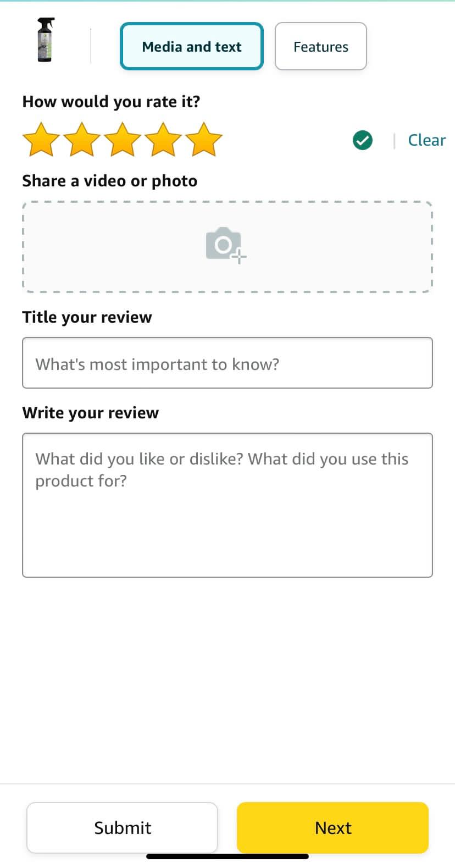Tap the home indicator bar
The image size is (455, 868).
227,856
